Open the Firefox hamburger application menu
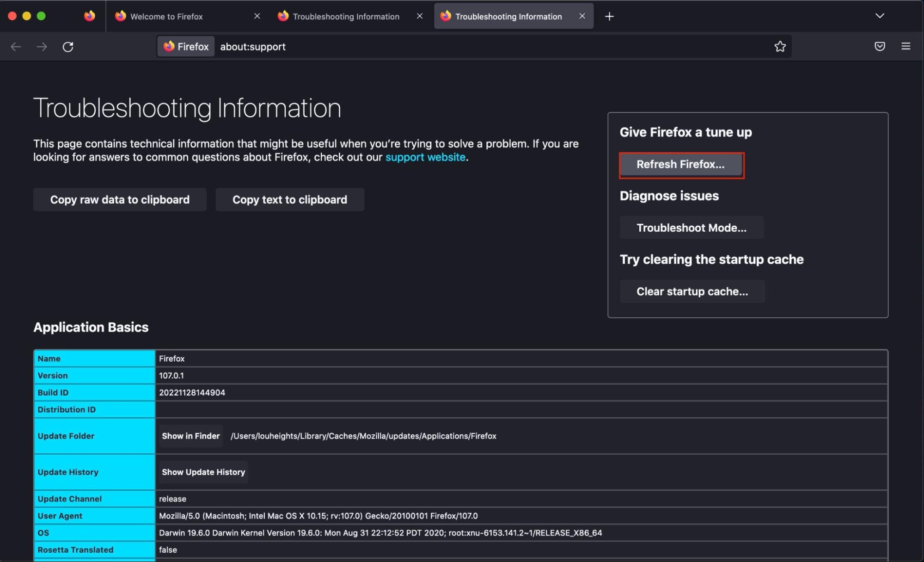 [906, 46]
